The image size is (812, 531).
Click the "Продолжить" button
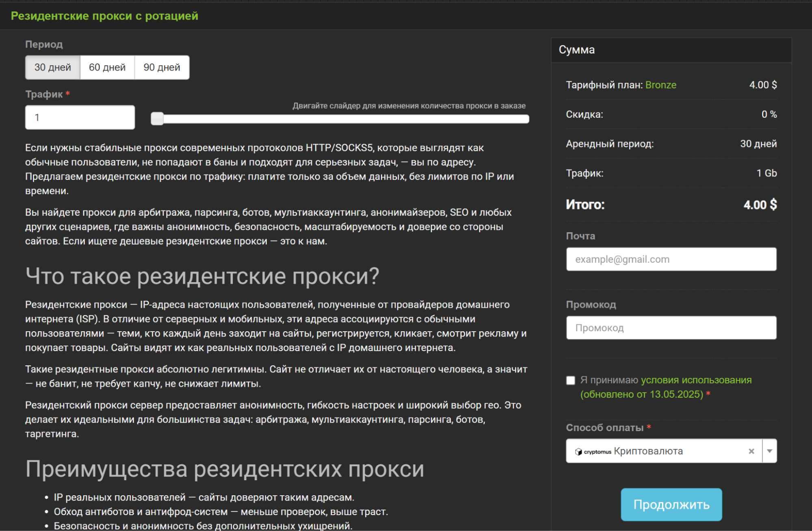[x=671, y=505]
